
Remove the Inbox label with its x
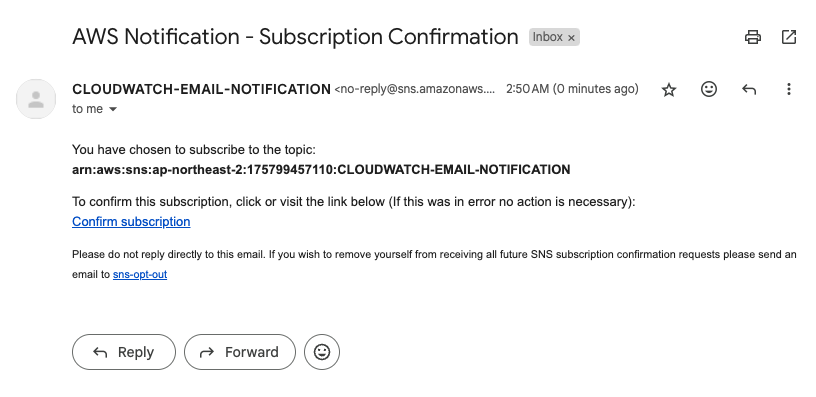[571, 37]
